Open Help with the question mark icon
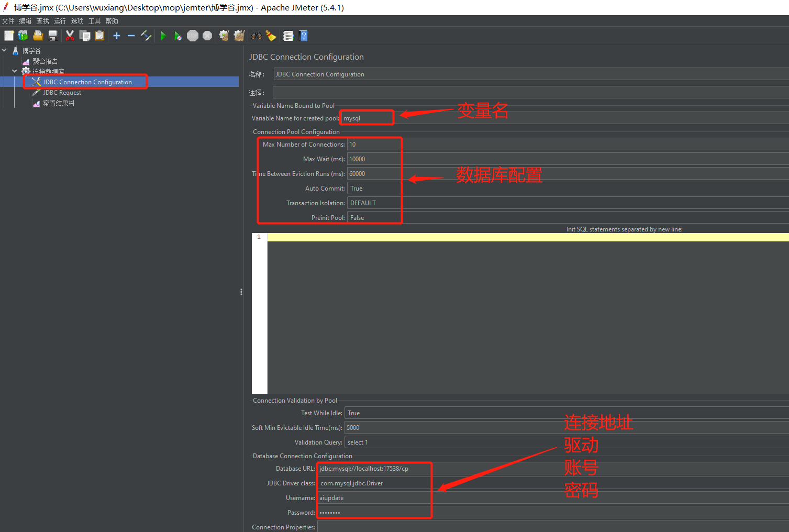The width and height of the screenshot is (789, 532). pos(303,36)
